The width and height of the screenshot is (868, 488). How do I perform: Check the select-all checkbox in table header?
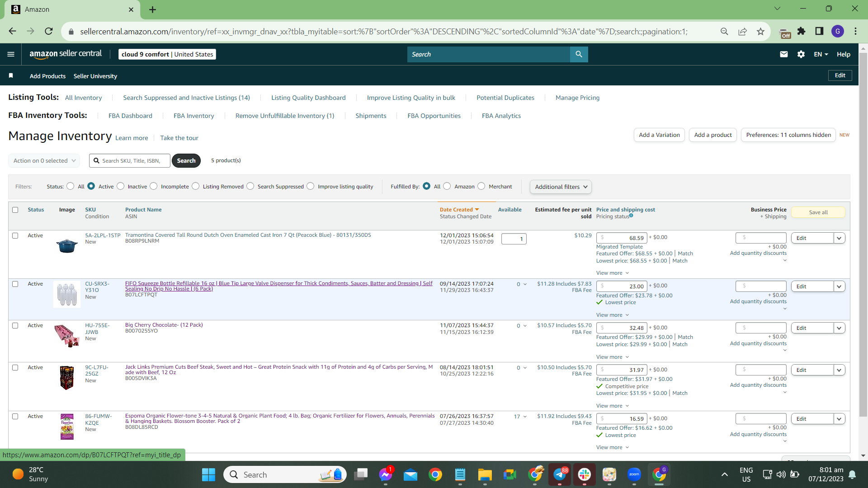point(15,210)
